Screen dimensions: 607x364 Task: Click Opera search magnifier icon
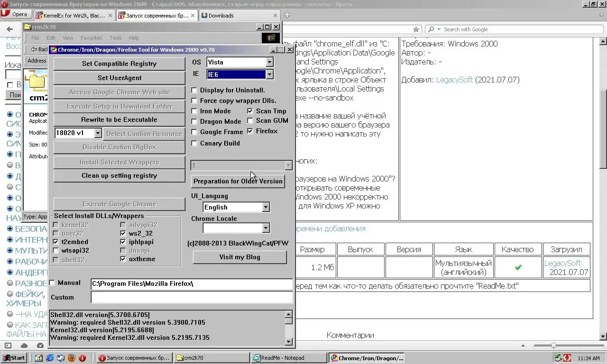(x=431, y=29)
